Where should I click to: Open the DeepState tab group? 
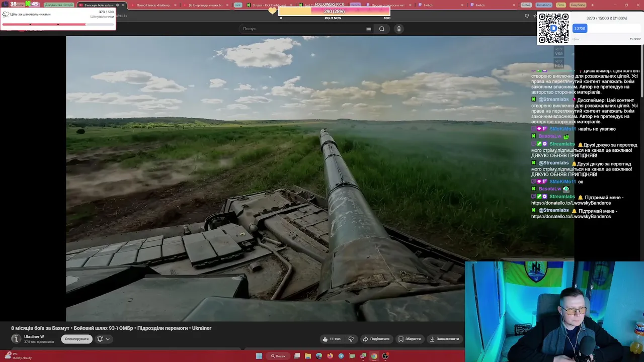point(578,5)
